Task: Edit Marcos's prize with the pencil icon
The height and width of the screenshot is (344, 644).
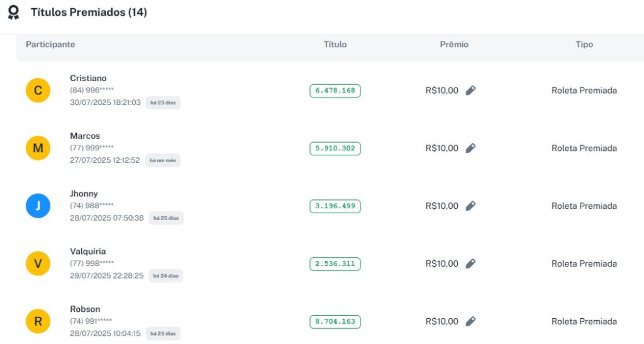Action: coord(470,148)
